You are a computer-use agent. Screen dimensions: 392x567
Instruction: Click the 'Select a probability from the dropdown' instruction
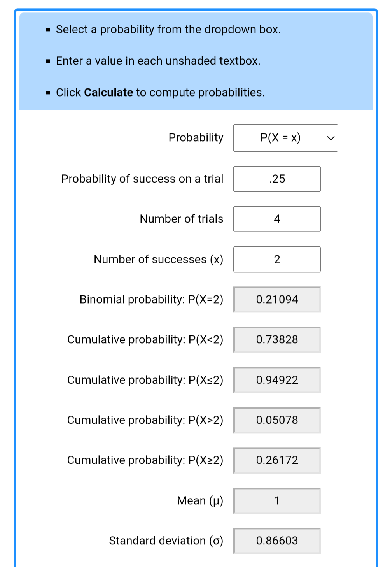point(168,30)
